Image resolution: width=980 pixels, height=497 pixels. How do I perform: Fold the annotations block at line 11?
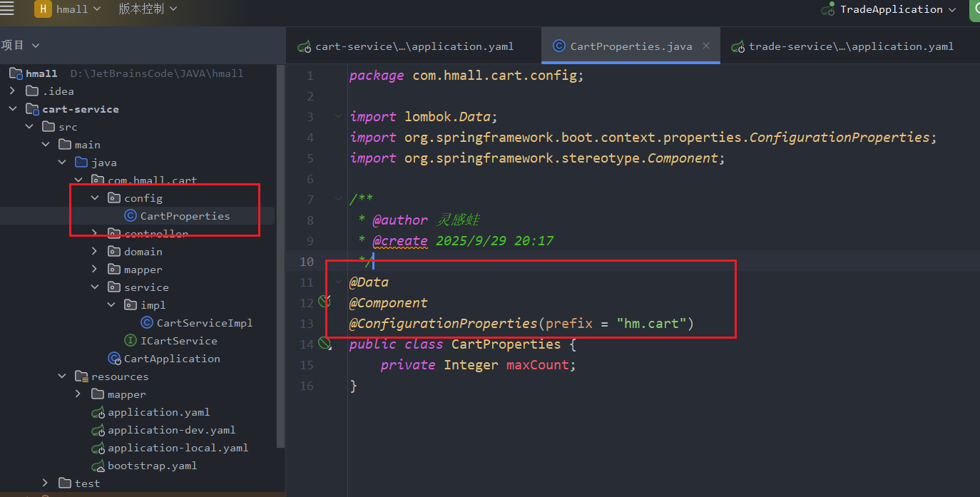(338, 282)
